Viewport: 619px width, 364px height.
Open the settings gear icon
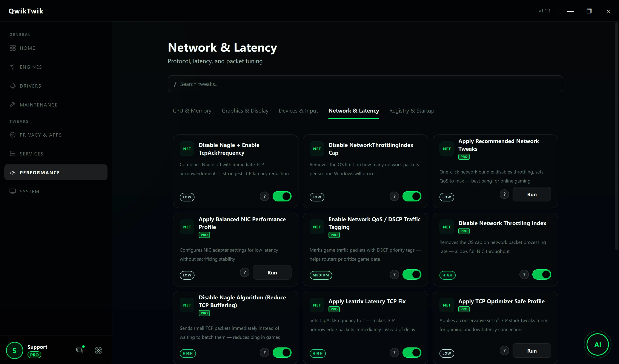coord(98,350)
